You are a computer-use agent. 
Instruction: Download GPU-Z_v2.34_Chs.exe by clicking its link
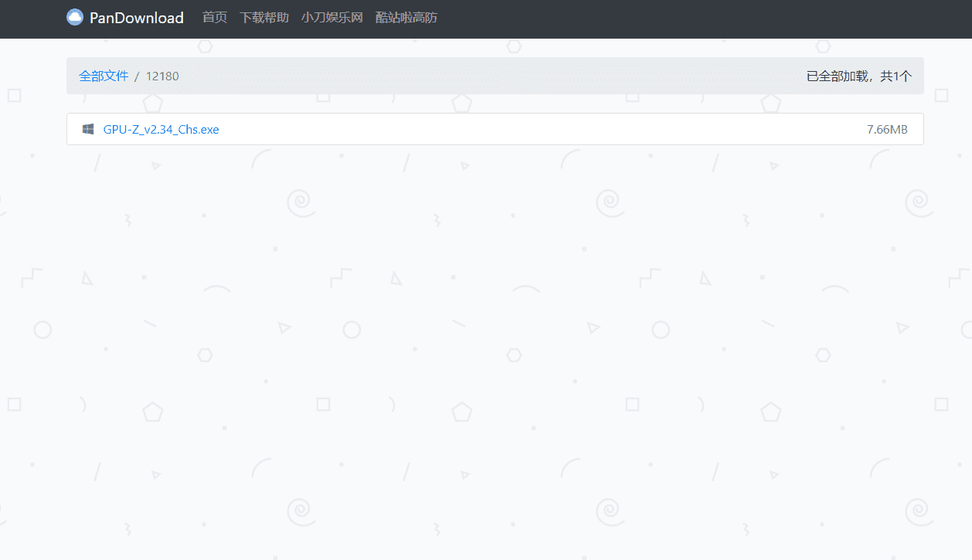point(161,129)
